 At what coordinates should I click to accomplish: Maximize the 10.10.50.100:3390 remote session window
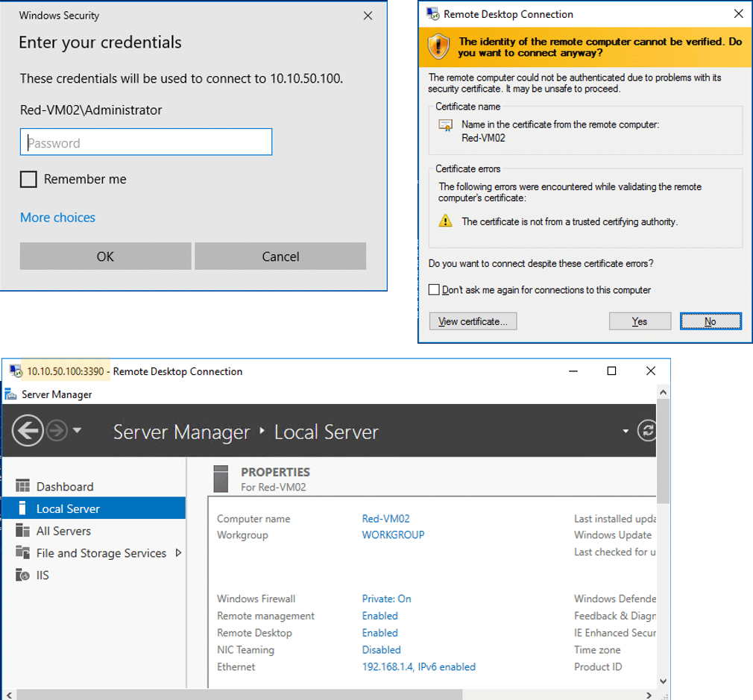coord(611,371)
